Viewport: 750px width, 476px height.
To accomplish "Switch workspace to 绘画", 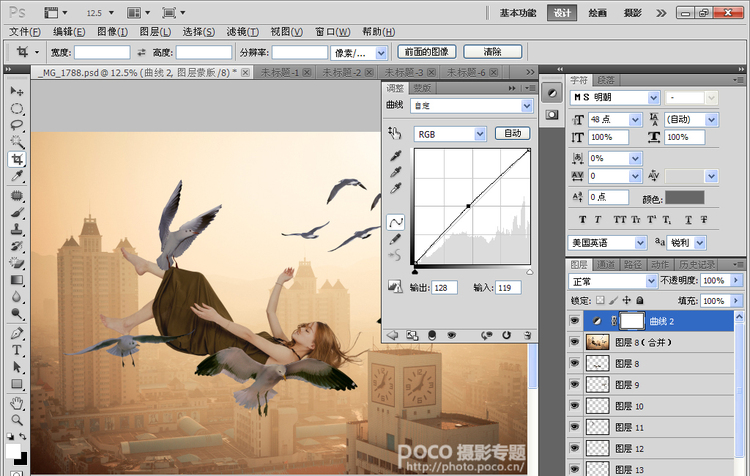I will 597,13.
